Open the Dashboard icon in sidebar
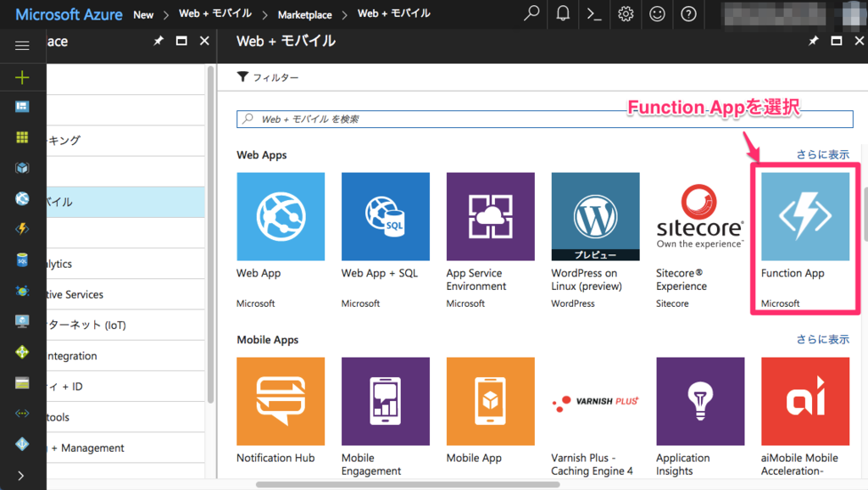The width and height of the screenshot is (868, 490). coord(22,106)
